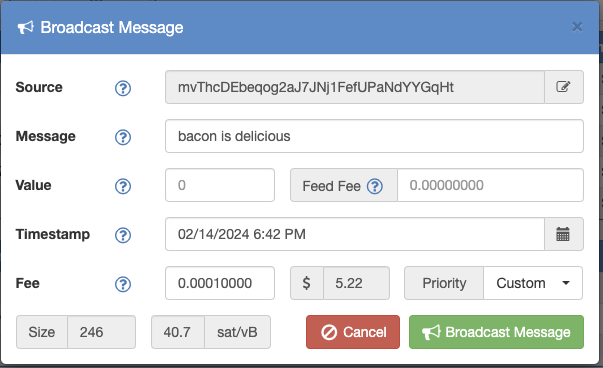Click the green Broadcast Message button
This screenshot has height=368, width=603.
point(496,332)
